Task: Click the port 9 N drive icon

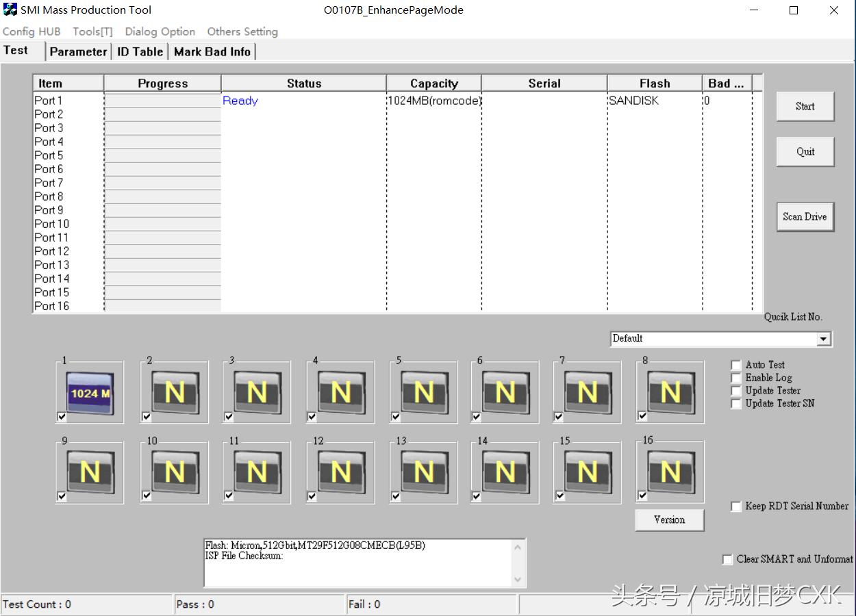Action: pos(90,472)
